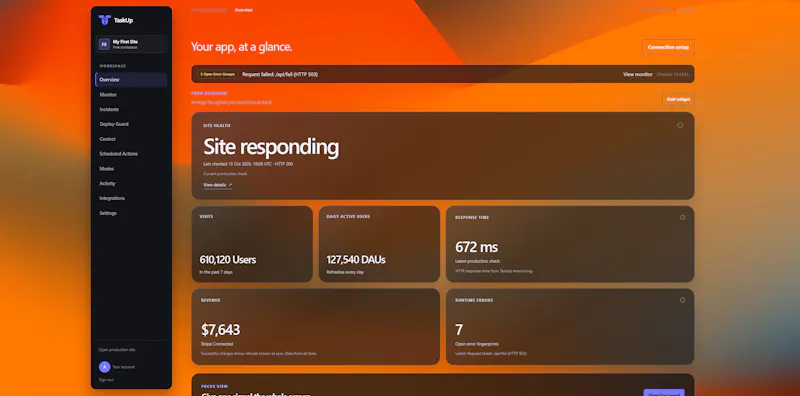Click the 'In the past 7 days' caption

[216, 272]
